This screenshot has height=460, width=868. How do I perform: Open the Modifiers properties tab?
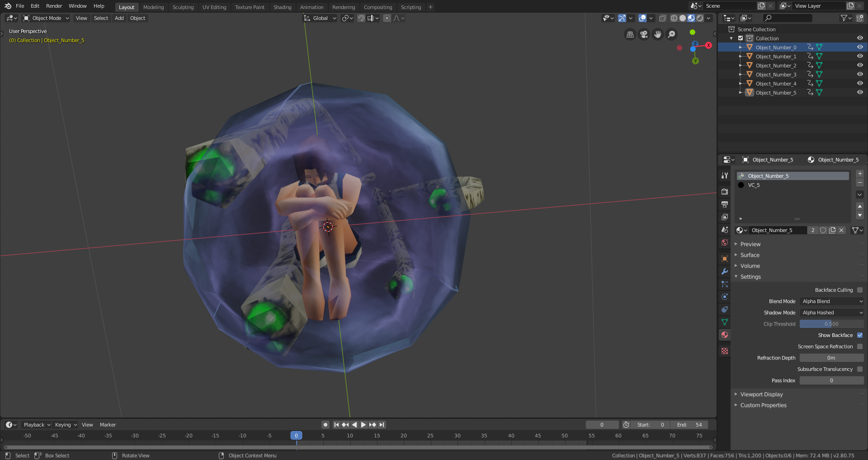725,271
